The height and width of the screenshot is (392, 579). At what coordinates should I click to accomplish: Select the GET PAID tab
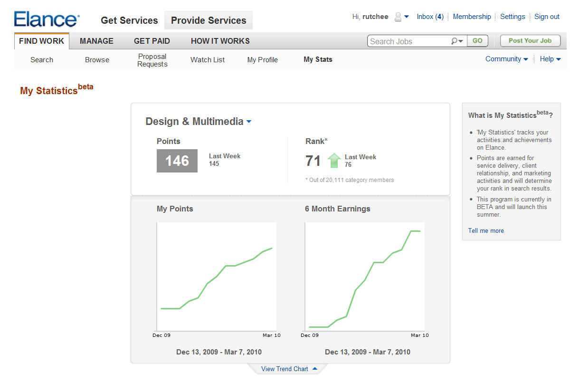click(152, 41)
